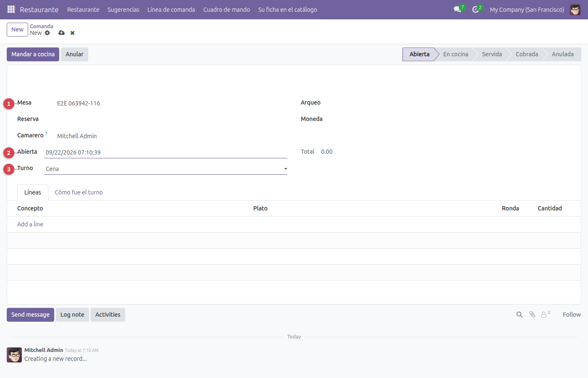Viewport: 588px width, 378px height.
Task: Save record manually with cloud icon
Action: click(62, 33)
